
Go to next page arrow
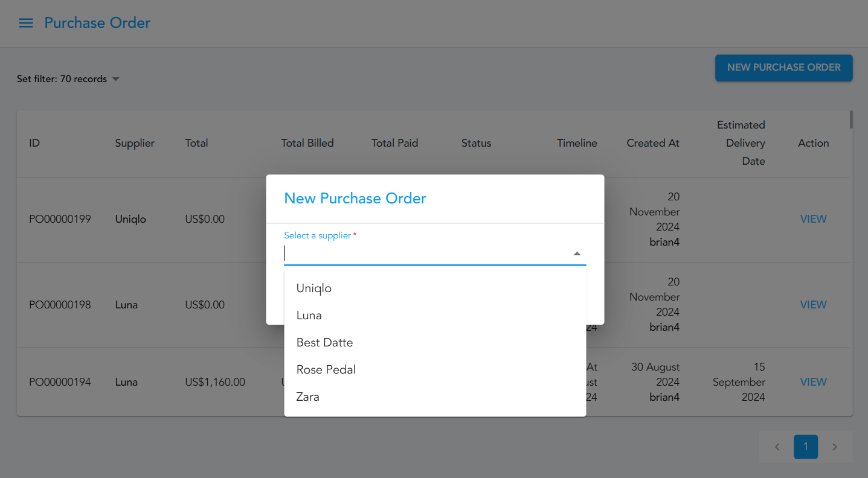(834, 447)
